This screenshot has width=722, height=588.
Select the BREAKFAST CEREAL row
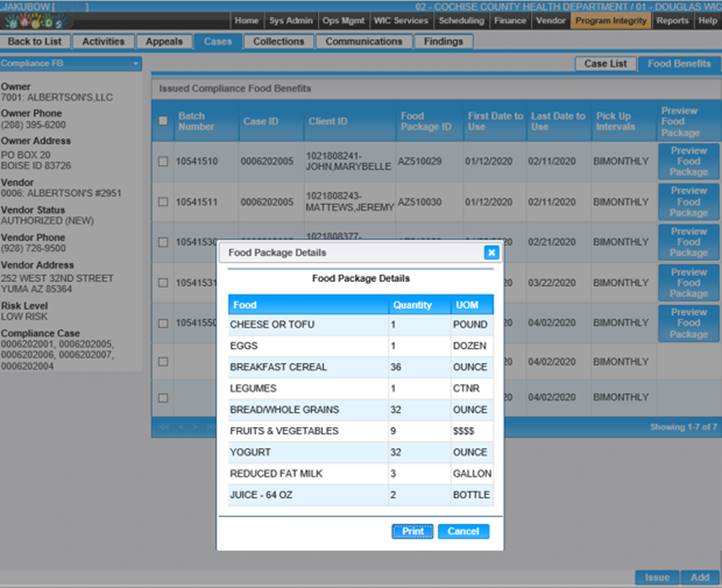(x=361, y=367)
